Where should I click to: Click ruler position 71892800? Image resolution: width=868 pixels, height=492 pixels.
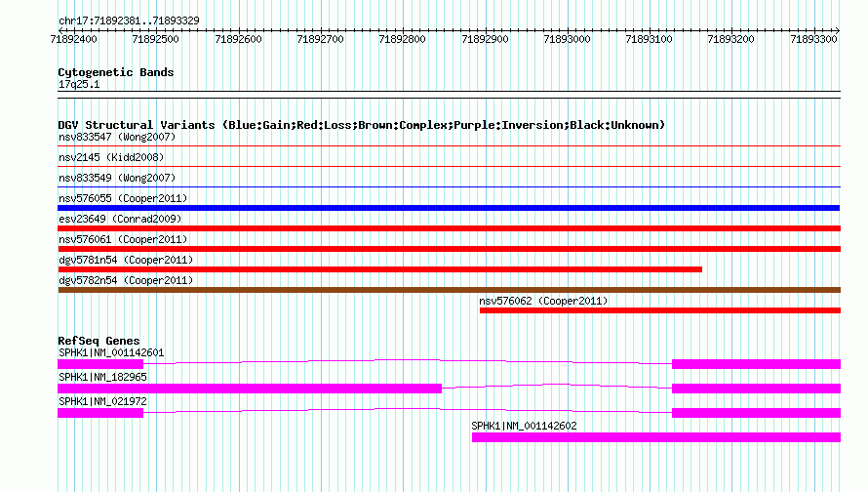pyautogui.click(x=403, y=39)
